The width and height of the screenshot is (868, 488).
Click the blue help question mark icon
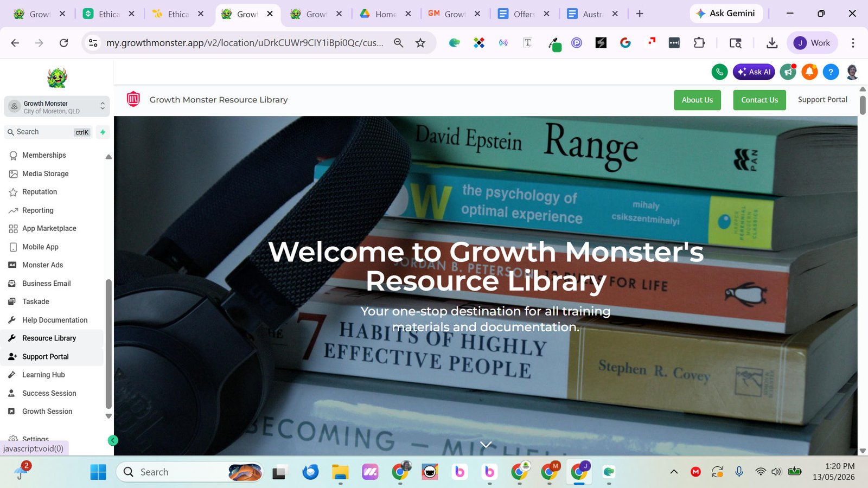tap(831, 72)
